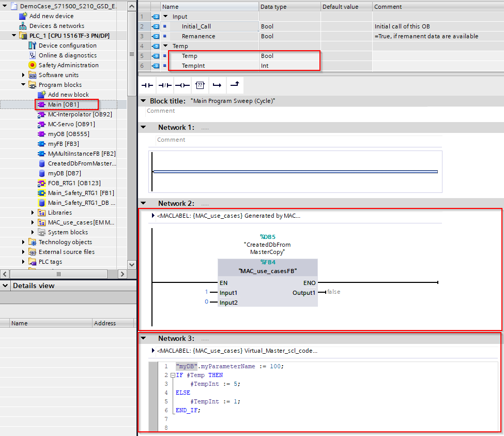Select Main_Safety_RTG1_DB in project tree
This screenshot has height=436, width=504.
(x=81, y=203)
